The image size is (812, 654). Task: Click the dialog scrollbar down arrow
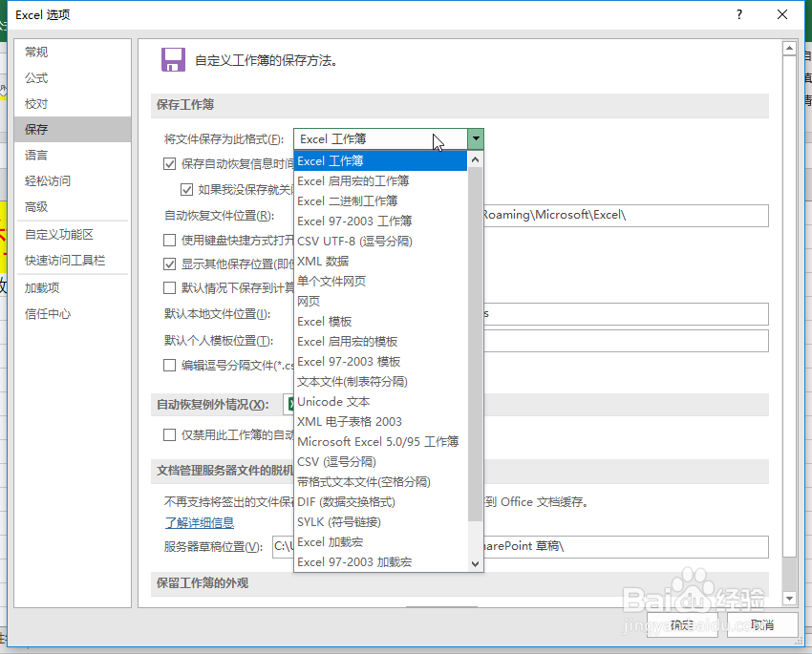coord(789,598)
